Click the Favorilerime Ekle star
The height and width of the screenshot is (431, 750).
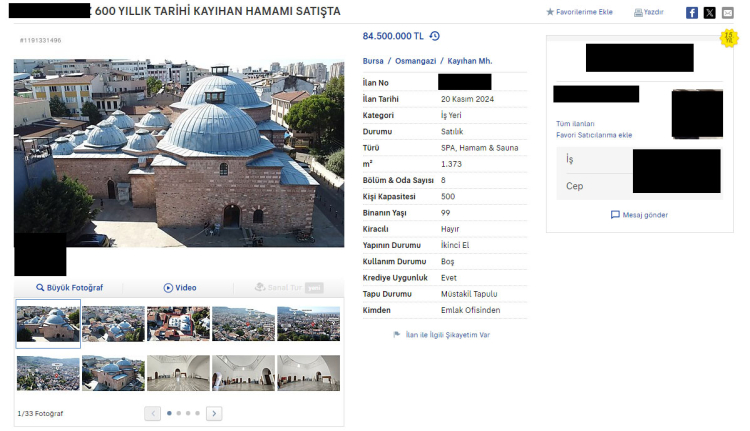pos(550,12)
